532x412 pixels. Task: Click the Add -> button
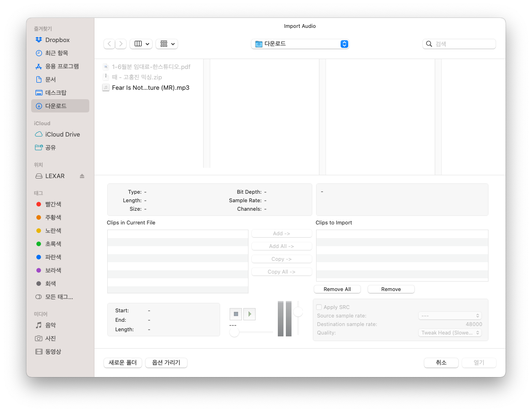pyautogui.click(x=282, y=234)
